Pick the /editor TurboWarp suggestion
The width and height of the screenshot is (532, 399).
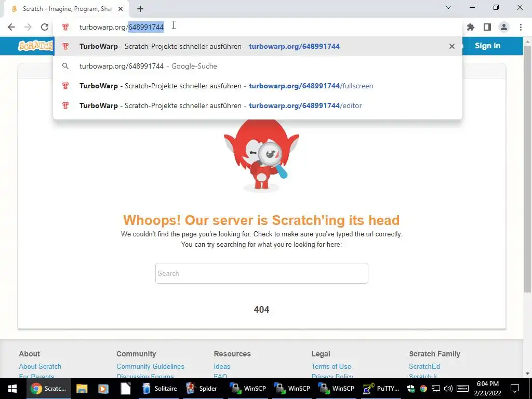coord(258,105)
